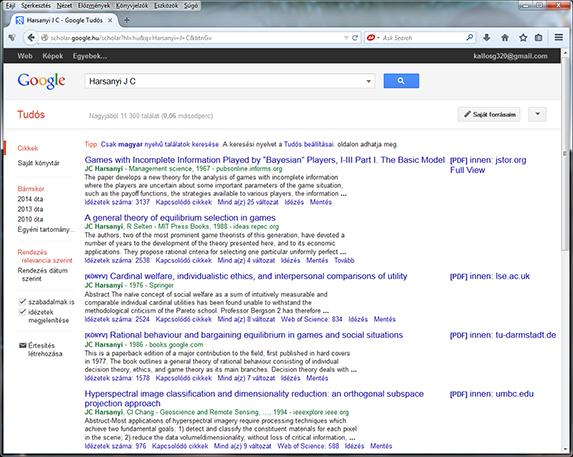Open Hyperspectral image classification article
Screen dimensions: 573x457
coord(254,398)
